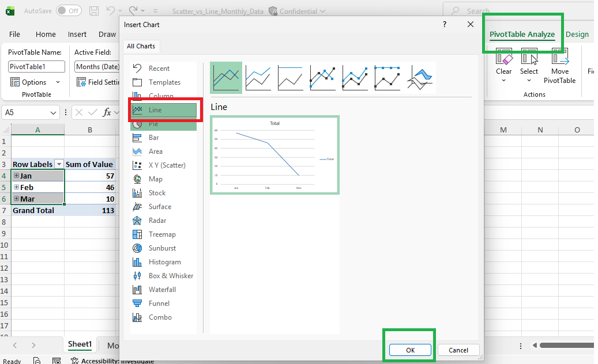Select the Map chart category
The width and height of the screenshot is (598, 364).
click(x=164, y=179)
